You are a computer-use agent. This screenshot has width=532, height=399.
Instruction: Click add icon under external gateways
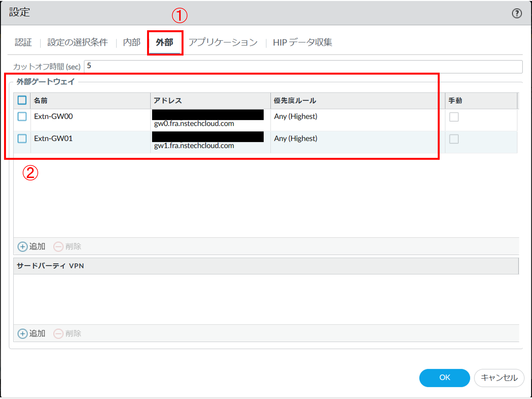(23, 247)
